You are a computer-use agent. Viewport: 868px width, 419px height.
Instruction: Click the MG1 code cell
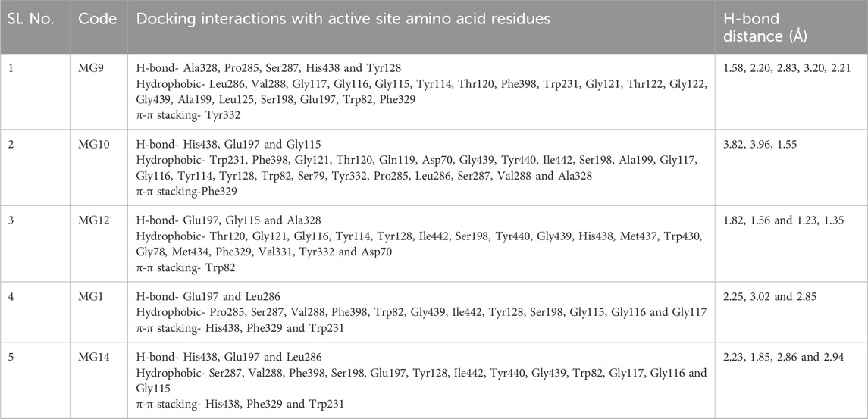click(89, 297)
